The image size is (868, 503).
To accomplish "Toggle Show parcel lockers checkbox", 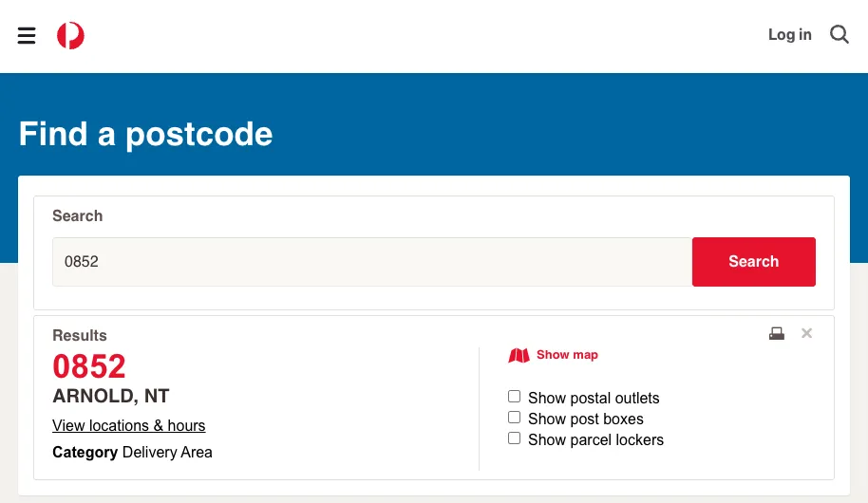I will pyautogui.click(x=515, y=438).
